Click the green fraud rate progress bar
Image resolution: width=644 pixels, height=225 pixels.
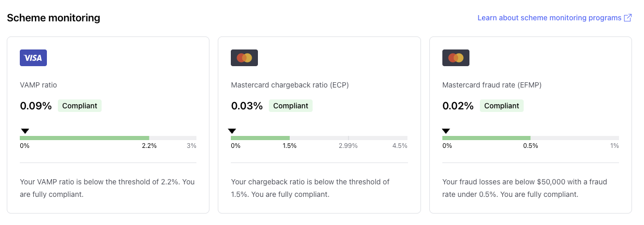(486, 138)
